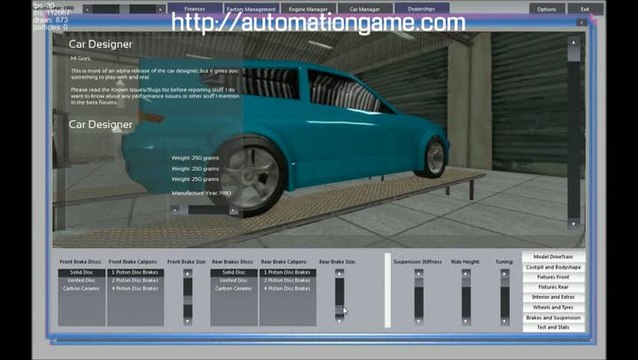Viewport: 638px width, 360px height.
Task: Choose 2 Piston Disc Brakes for rear calipers
Action: [x=288, y=280]
